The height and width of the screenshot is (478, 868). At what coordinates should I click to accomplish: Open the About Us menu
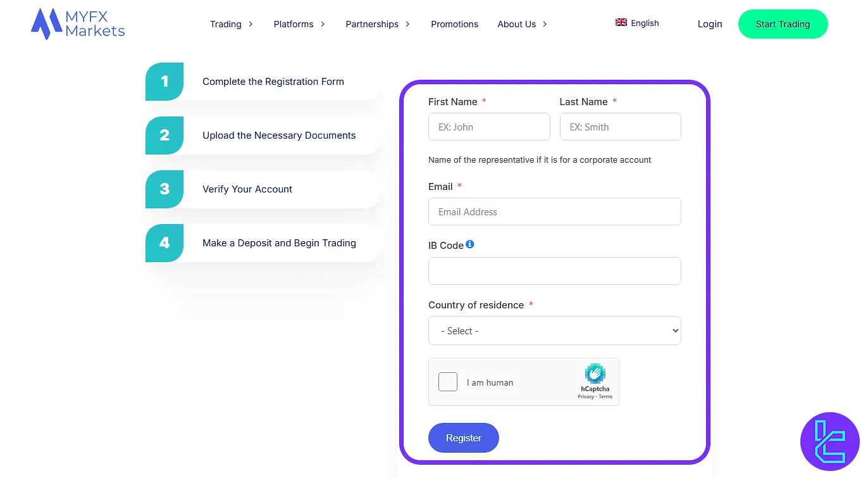click(x=522, y=24)
